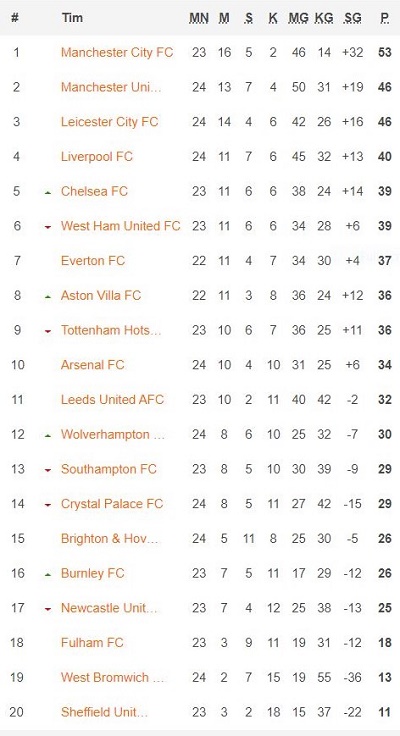Click the green up arrow beside Burnley FC
This screenshot has width=400, height=736.
pos(47,575)
